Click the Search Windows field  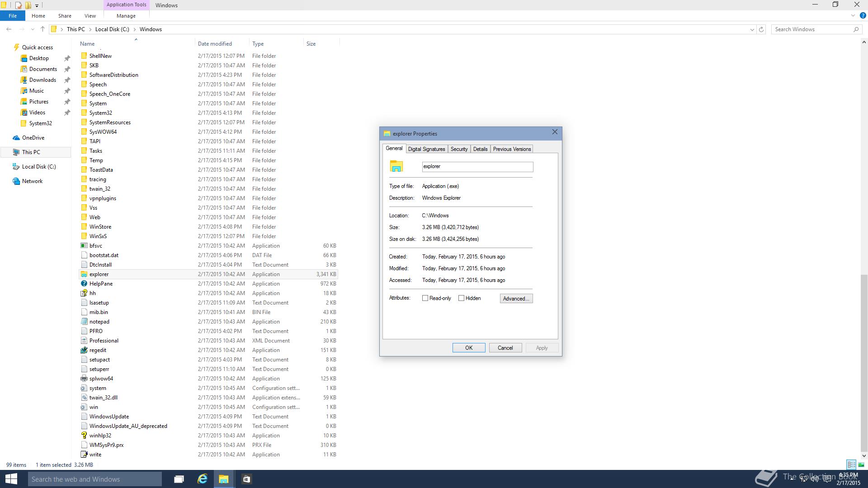tap(811, 29)
